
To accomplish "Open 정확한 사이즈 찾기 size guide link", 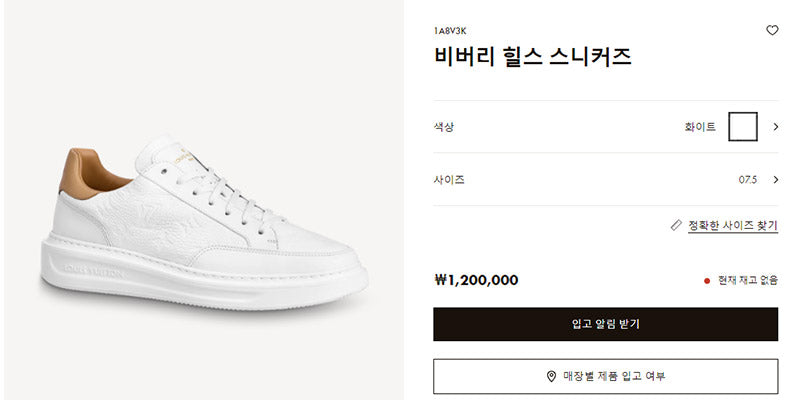I will pos(733,225).
